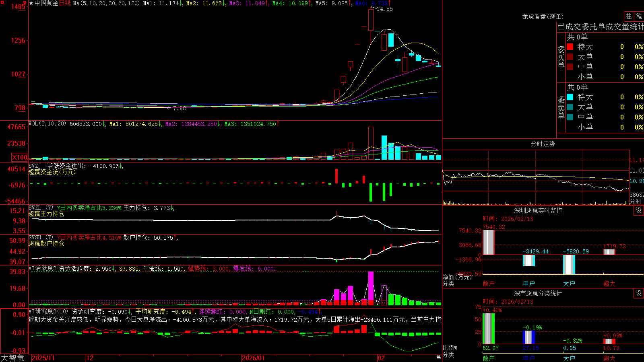The height and width of the screenshot is (362, 644).
Task: Click the SVZJ indicator name
Action: (x=35, y=166)
